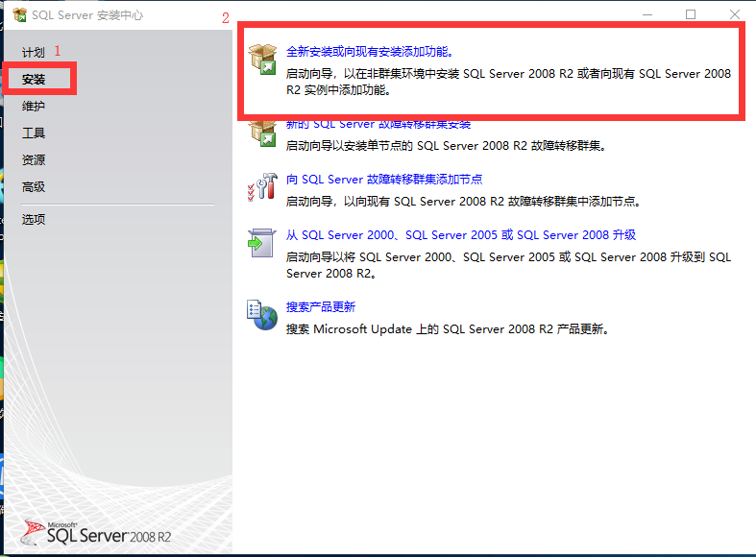Select 安装 in the left navigation
This screenshot has height=557, width=756.
(x=34, y=79)
